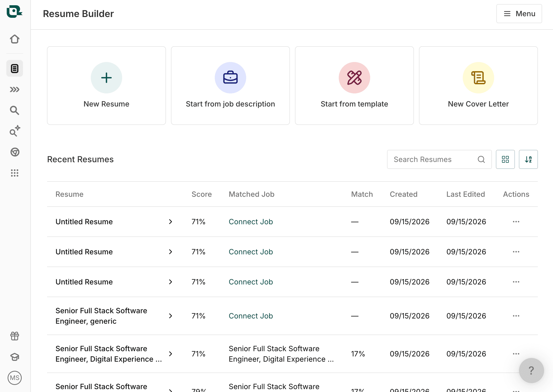The image size is (553, 392).
Task: Open Senior Full Stack Software Engineer, generic resume
Action: (x=101, y=316)
